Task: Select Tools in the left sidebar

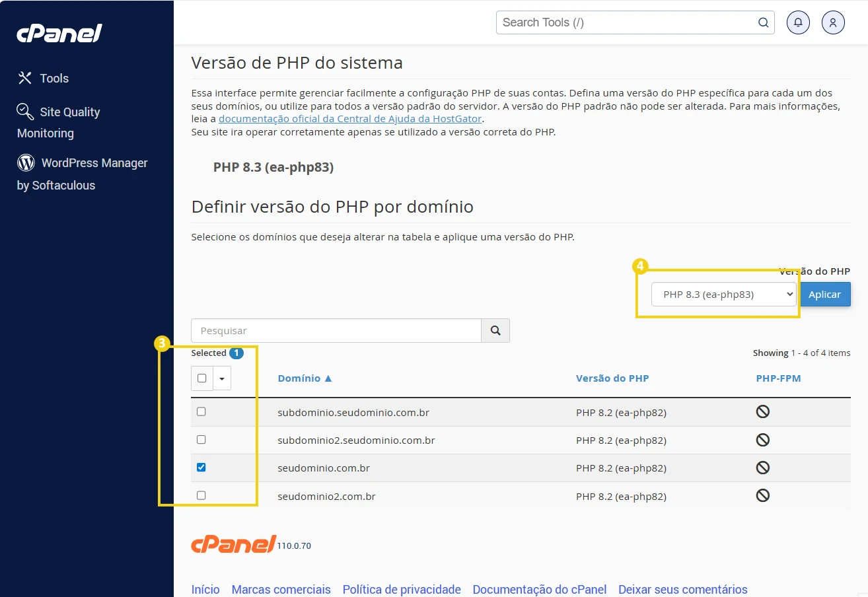Action: pos(54,78)
